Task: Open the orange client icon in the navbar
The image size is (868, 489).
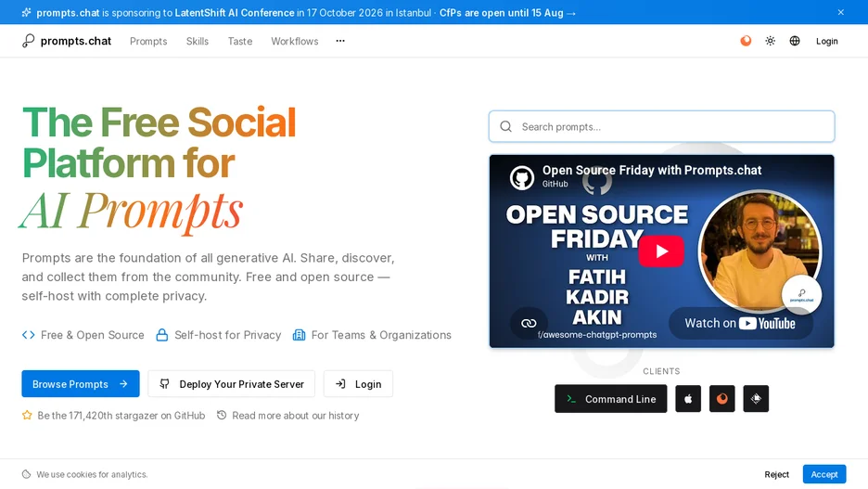Action: pos(746,41)
